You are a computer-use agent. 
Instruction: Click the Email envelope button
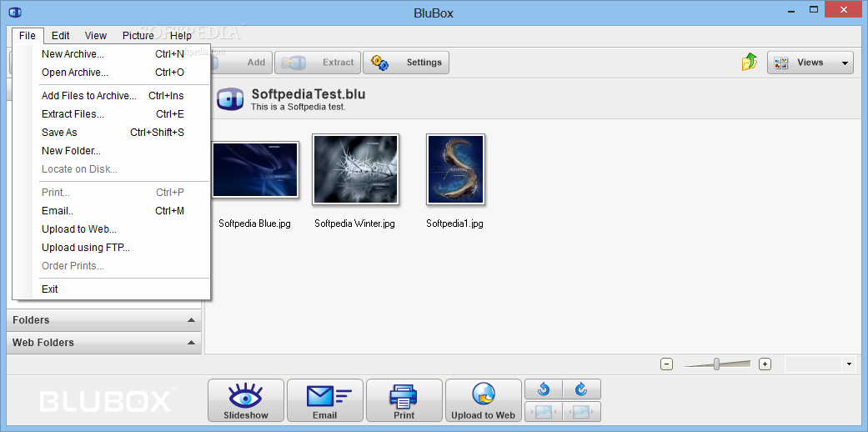coord(325,400)
